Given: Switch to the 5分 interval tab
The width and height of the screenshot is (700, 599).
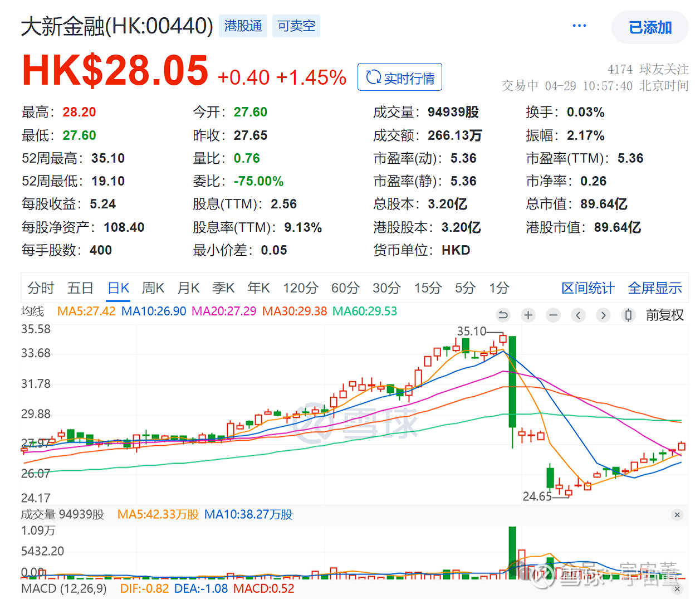Looking at the screenshot, I should pyautogui.click(x=465, y=288).
